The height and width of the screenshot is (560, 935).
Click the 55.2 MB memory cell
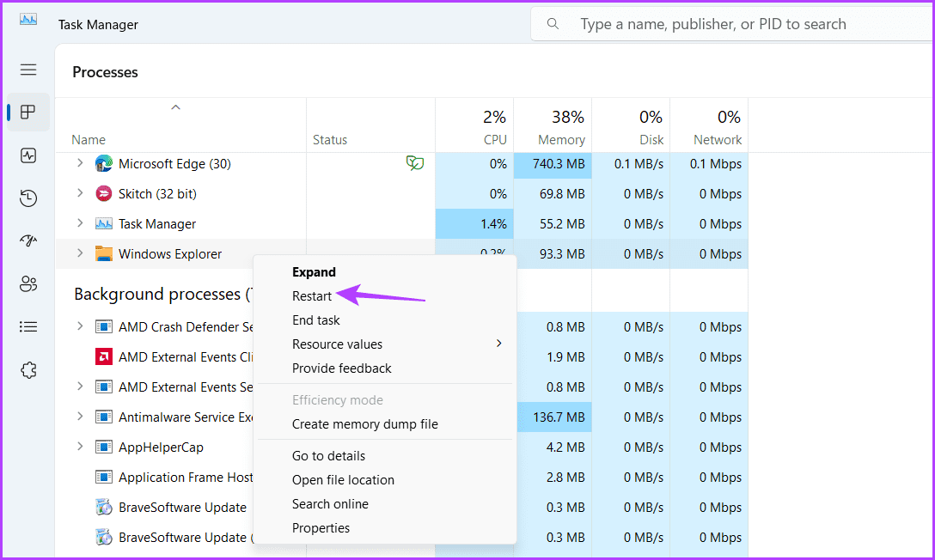click(553, 224)
